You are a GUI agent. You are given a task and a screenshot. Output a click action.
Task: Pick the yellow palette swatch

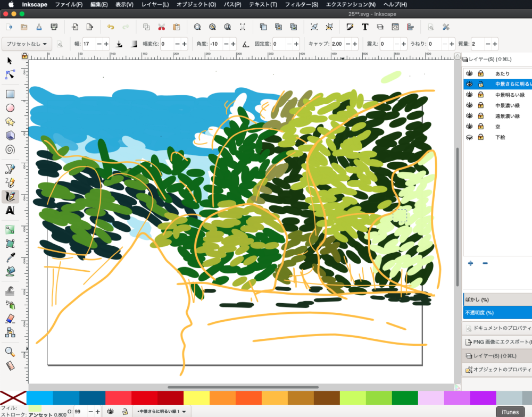click(196, 398)
